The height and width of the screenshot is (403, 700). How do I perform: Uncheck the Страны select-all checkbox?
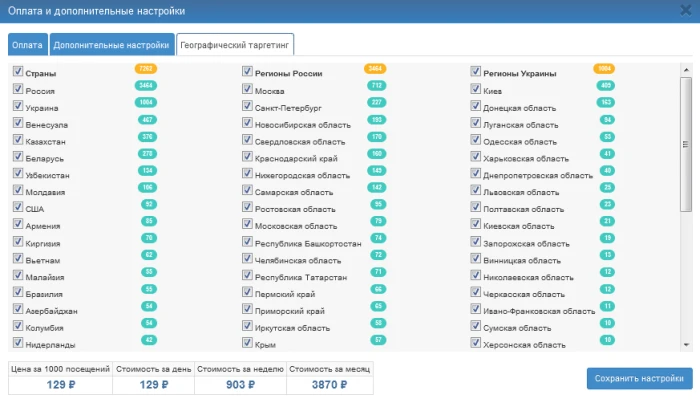[18, 72]
